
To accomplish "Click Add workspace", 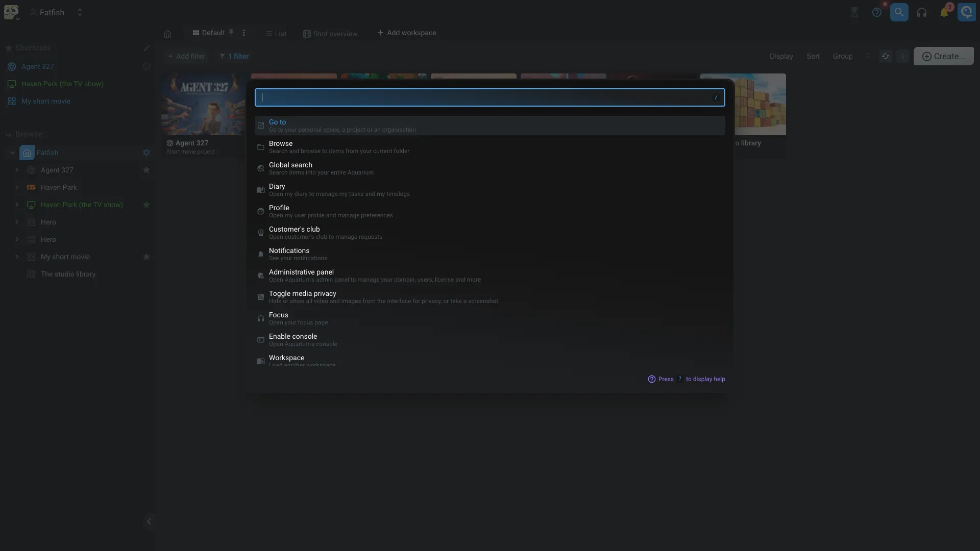I will pyautogui.click(x=406, y=33).
